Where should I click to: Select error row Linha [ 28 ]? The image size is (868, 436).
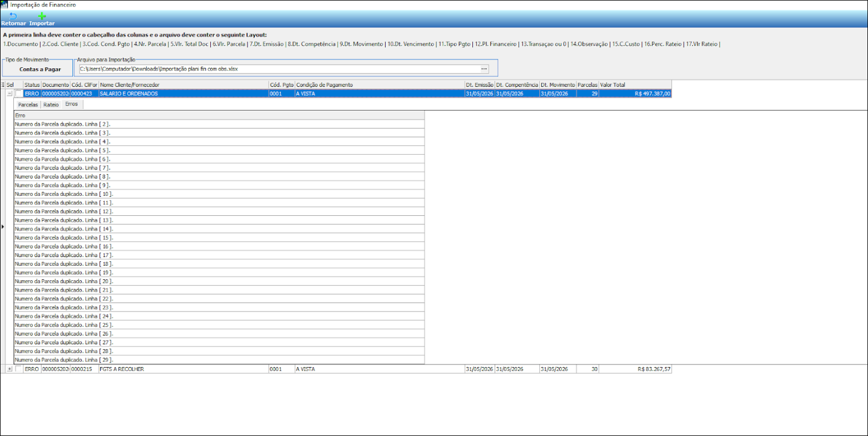pos(219,351)
